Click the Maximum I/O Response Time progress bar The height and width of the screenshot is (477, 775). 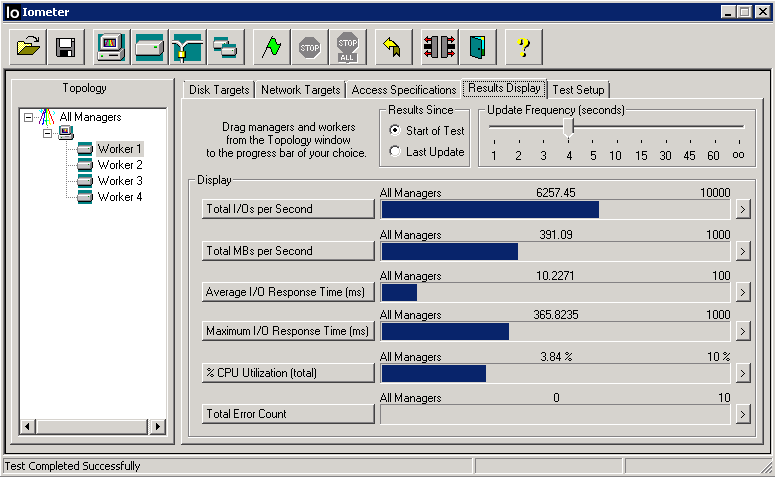coord(556,331)
